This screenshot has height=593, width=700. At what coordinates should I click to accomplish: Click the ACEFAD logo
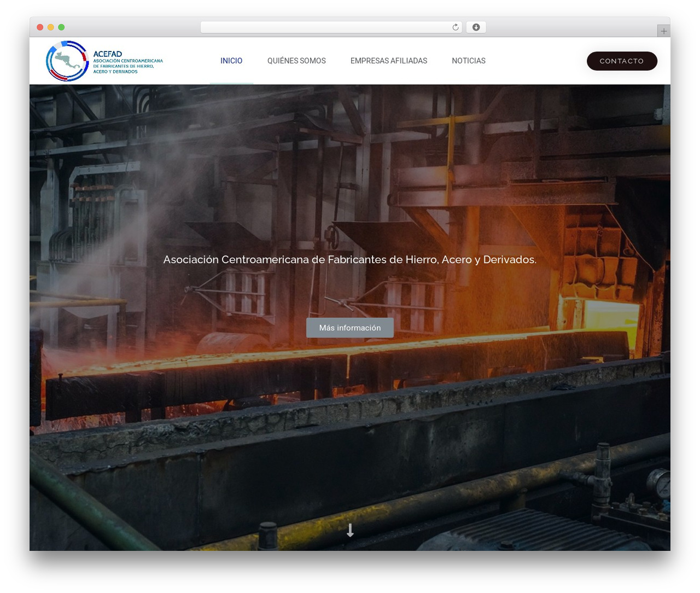(104, 61)
